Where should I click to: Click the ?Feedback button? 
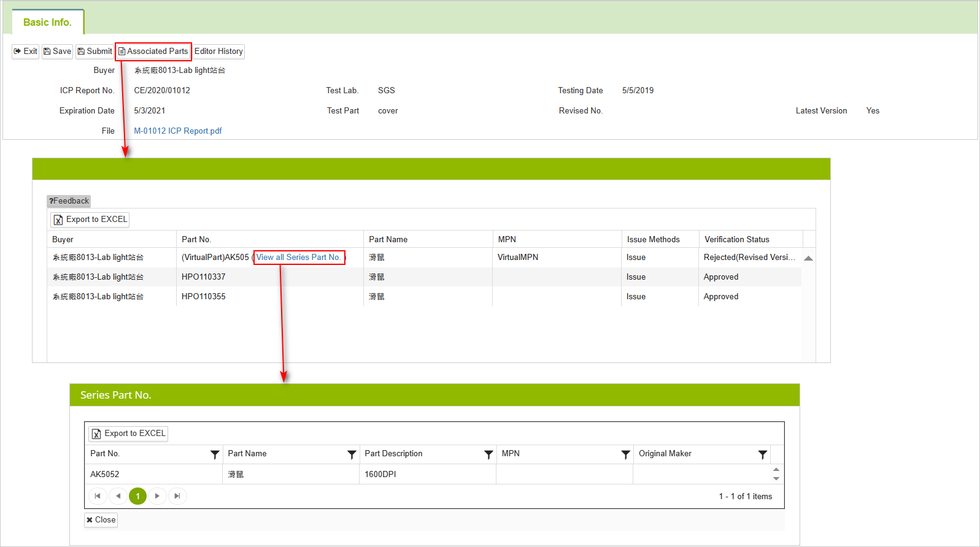(69, 201)
